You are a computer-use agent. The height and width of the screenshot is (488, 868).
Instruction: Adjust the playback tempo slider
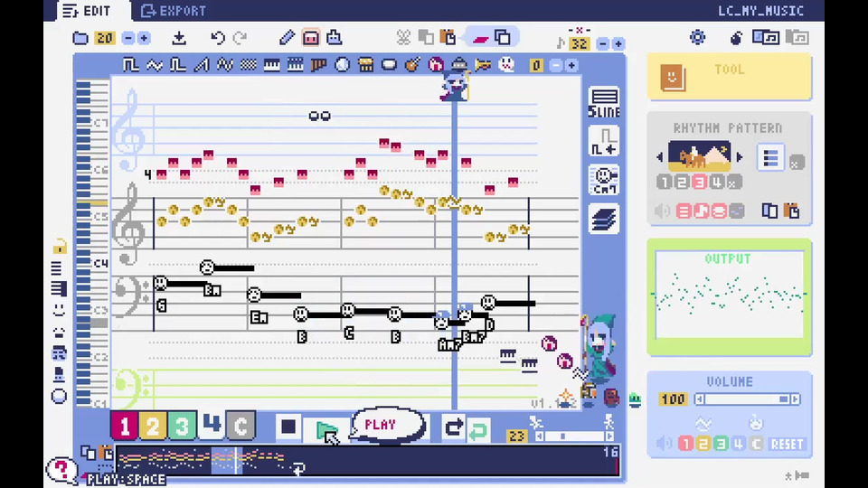point(575,436)
